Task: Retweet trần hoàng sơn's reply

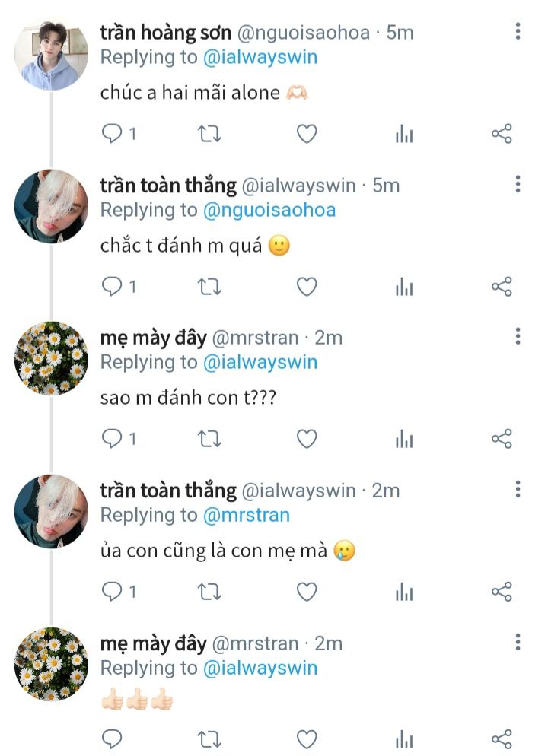Action: [209, 135]
